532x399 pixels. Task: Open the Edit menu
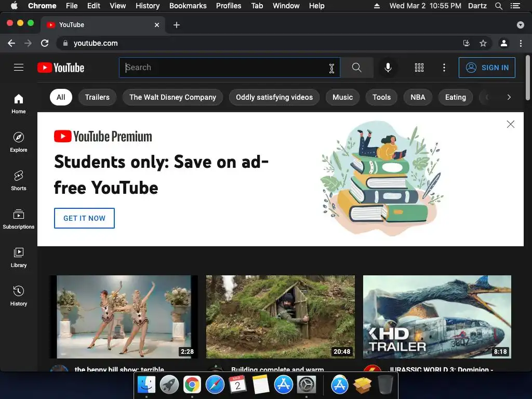tap(94, 6)
